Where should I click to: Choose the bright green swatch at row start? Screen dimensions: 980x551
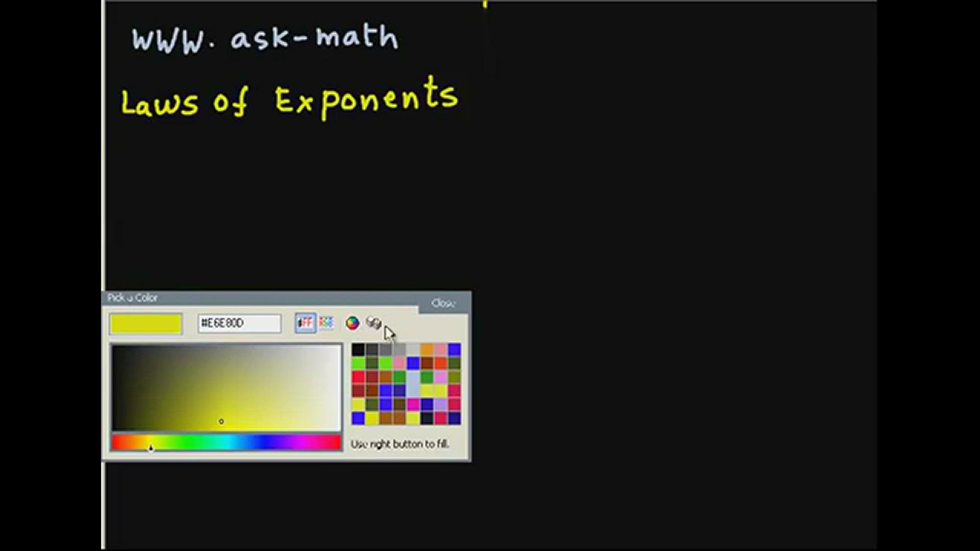tap(358, 363)
